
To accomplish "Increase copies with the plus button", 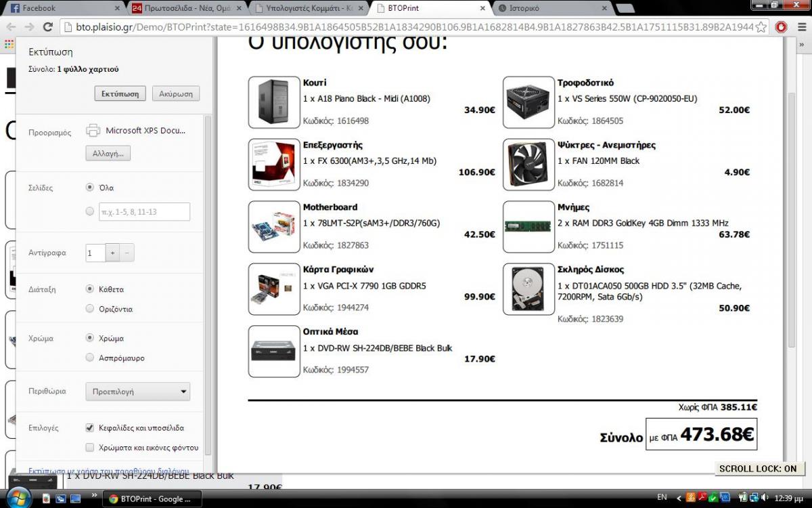I will (x=113, y=253).
